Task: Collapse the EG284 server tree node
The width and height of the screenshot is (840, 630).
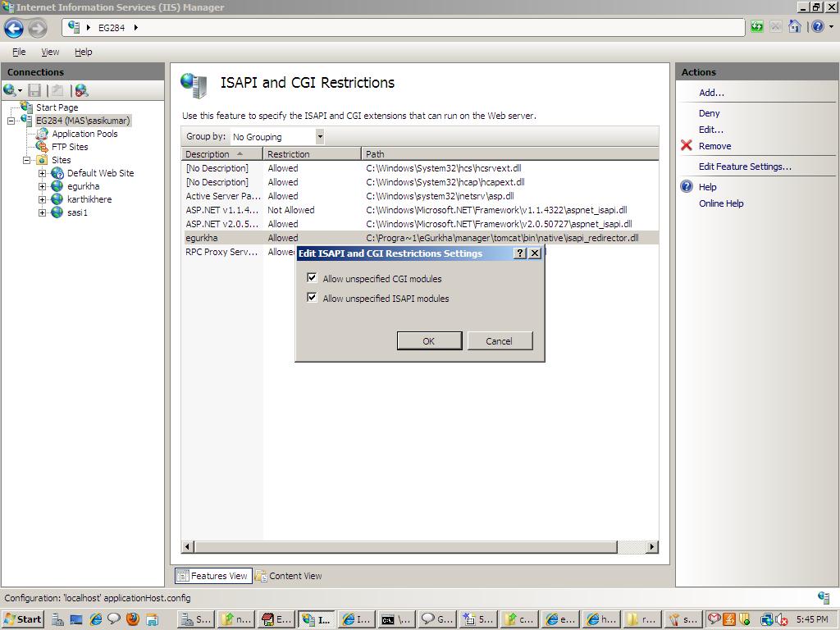Action: coord(11,121)
